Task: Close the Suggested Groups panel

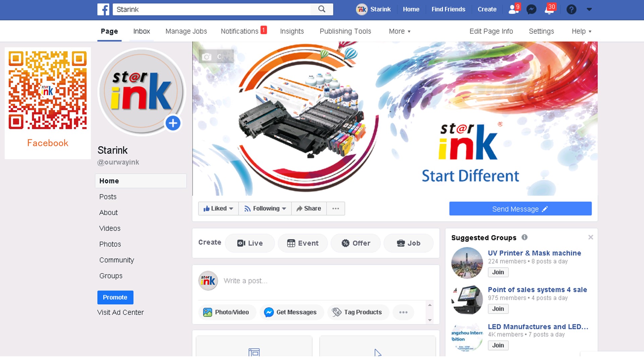Action: (x=590, y=237)
